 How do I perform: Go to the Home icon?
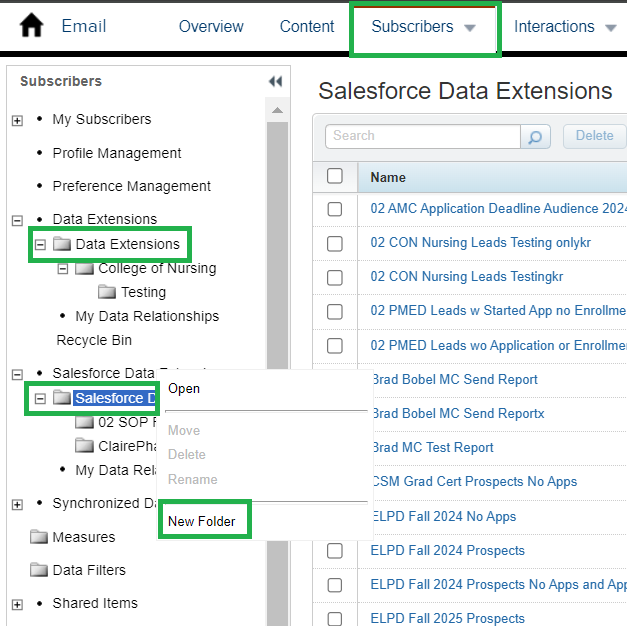pos(32,25)
